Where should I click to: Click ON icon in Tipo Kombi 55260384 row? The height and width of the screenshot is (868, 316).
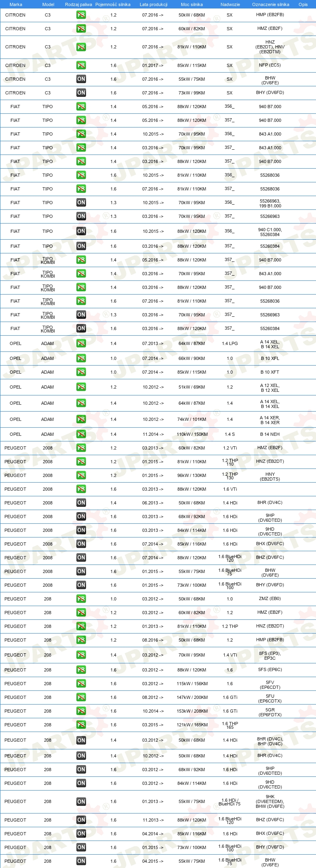(x=81, y=328)
